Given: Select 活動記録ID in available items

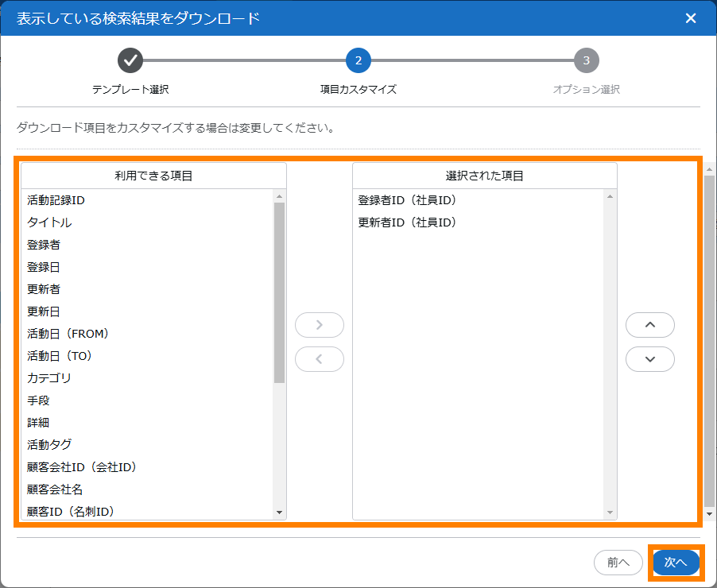Looking at the screenshot, I should 56,200.
